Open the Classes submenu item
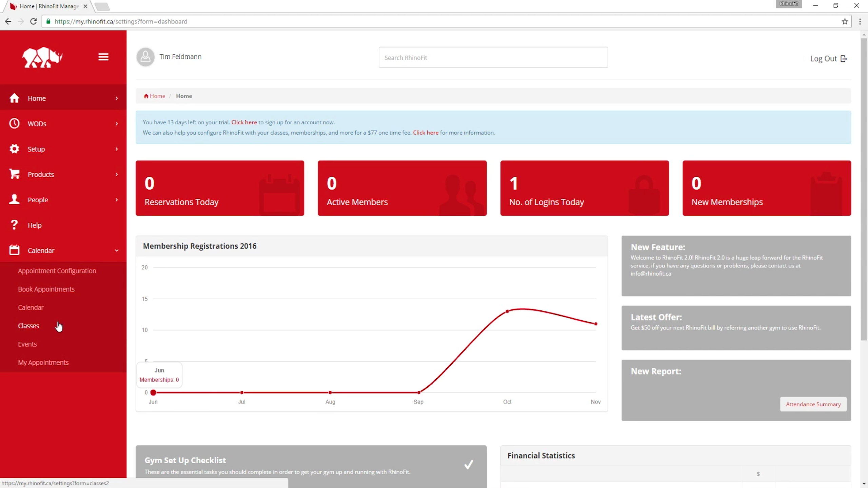Viewport: 868px width, 488px height. (x=28, y=326)
